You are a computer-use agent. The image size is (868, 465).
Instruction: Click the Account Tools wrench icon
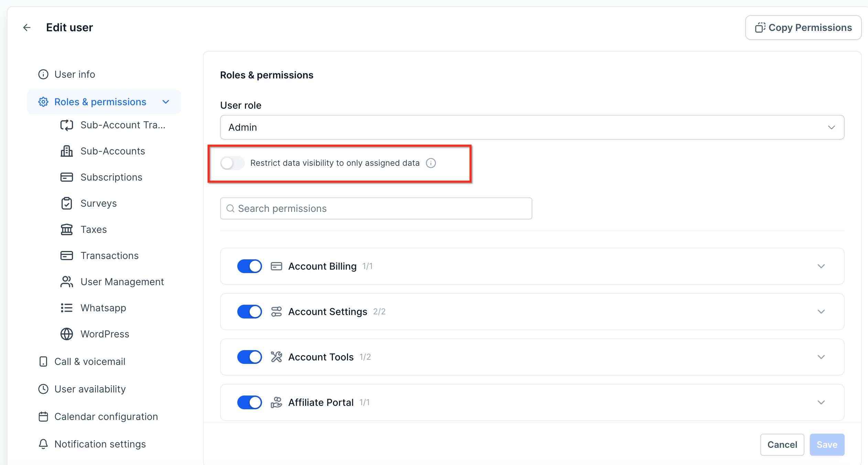pos(276,357)
